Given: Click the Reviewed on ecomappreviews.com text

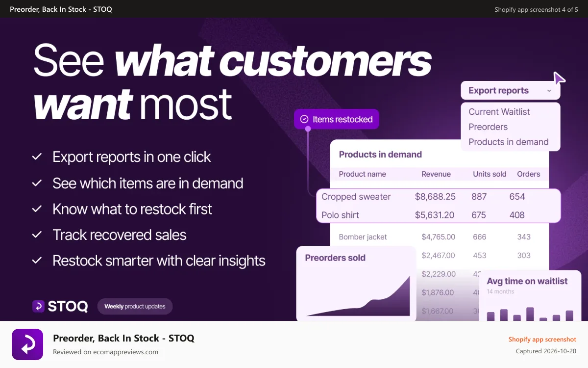Looking at the screenshot, I should tap(105, 352).
